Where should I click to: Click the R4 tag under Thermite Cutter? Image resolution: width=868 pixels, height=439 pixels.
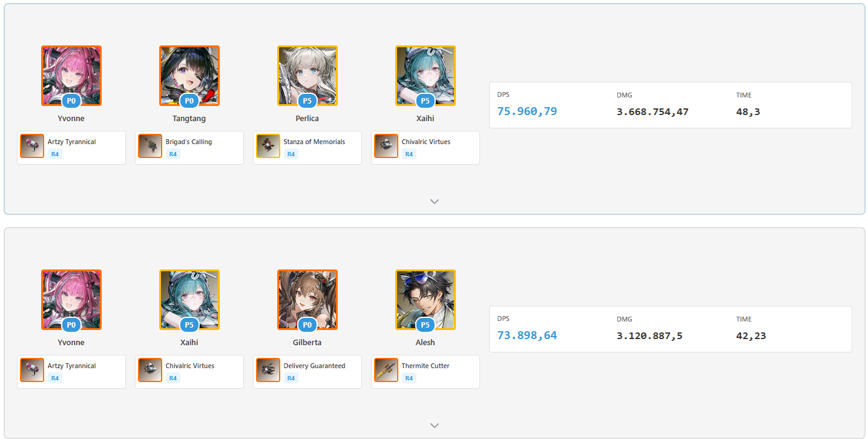click(409, 378)
